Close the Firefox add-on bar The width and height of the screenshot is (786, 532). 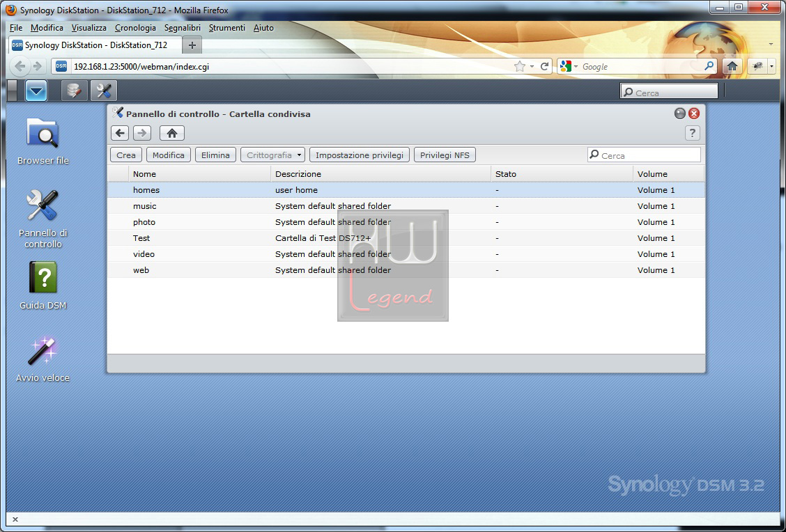point(15,519)
